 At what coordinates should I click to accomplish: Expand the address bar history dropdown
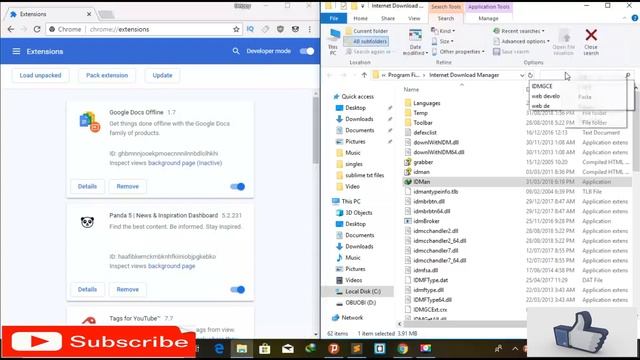(x=522, y=75)
